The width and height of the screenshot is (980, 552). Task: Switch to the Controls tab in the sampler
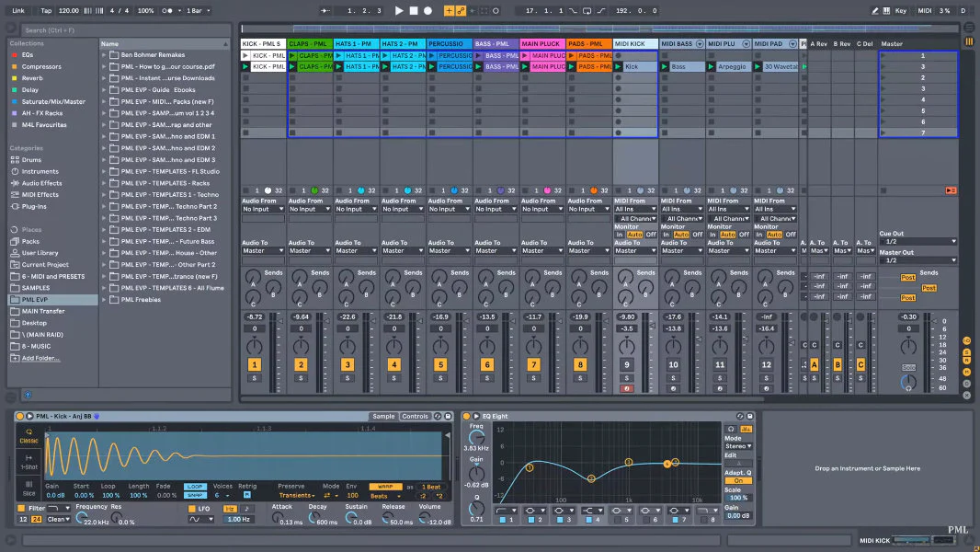tap(416, 416)
